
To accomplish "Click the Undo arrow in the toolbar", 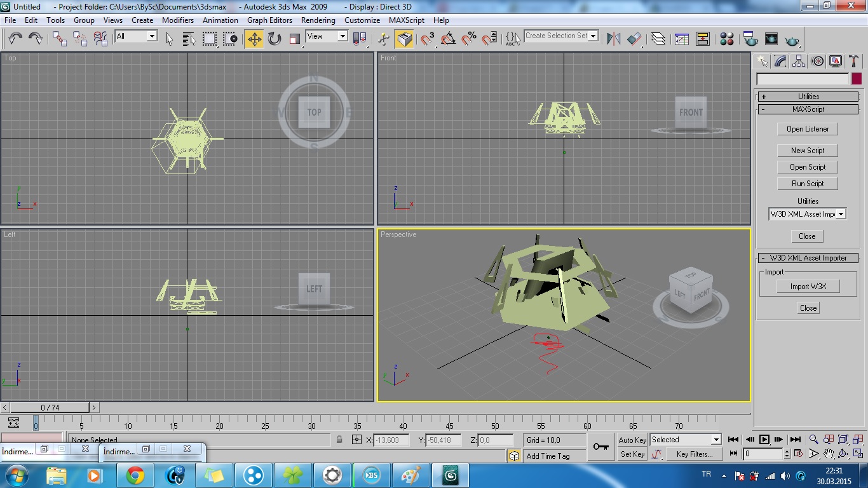I will coord(15,39).
